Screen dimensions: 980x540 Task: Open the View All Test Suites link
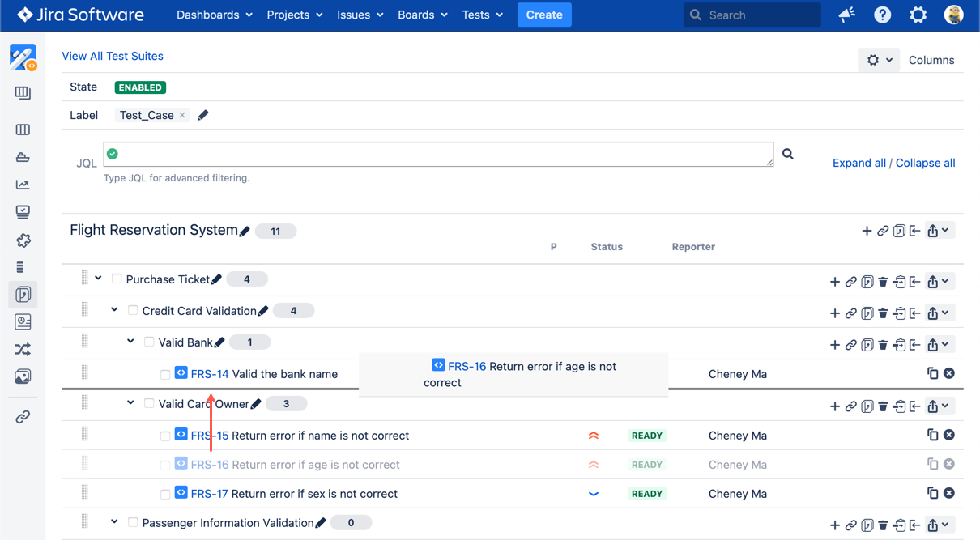[113, 56]
